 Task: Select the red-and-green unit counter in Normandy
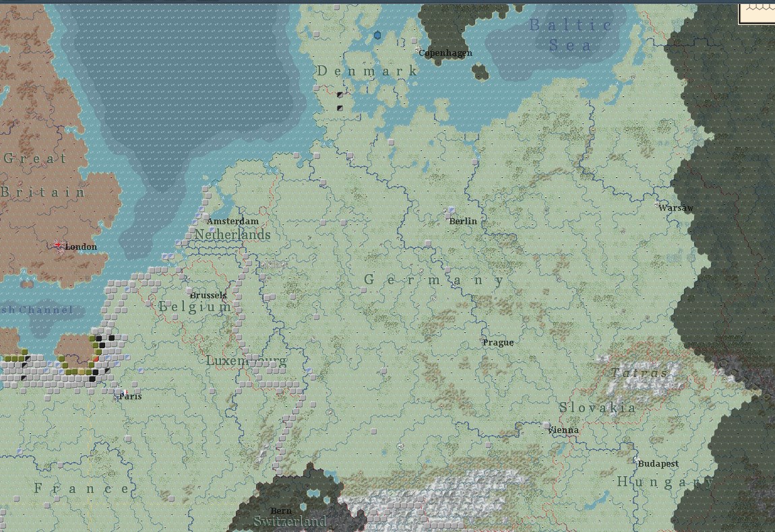[x=96, y=359]
